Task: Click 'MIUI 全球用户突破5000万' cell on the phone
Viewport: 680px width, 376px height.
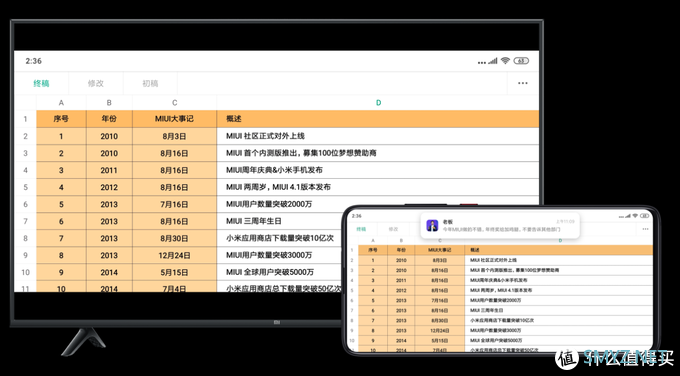Action: tap(559, 340)
